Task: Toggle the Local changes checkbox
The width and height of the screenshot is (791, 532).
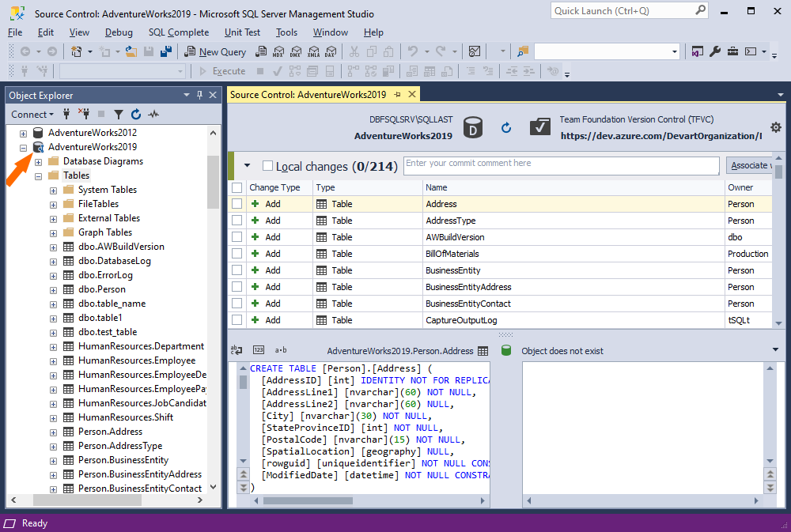Action: point(268,166)
